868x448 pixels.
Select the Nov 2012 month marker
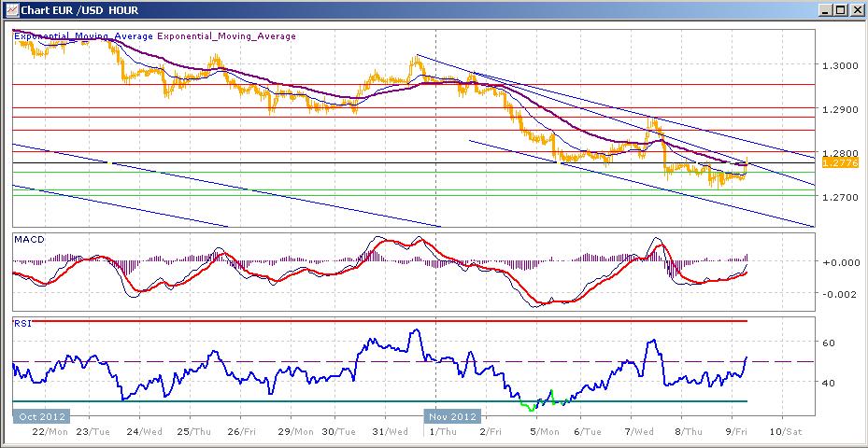(453, 416)
